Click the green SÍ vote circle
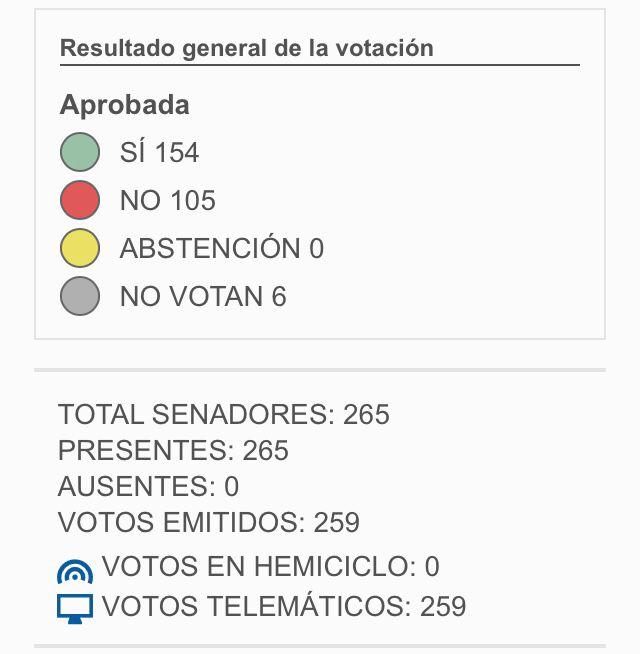Viewport: 640px width, 654px height. (80, 153)
